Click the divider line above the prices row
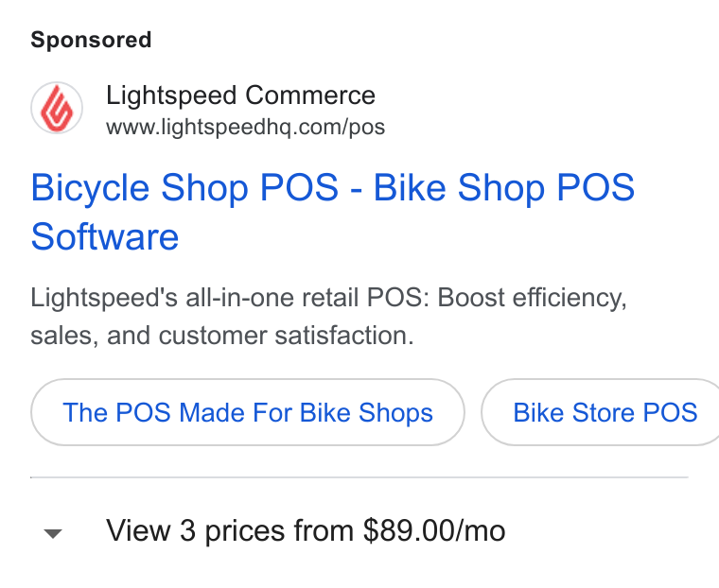The height and width of the screenshot is (588, 719). (359, 477)
